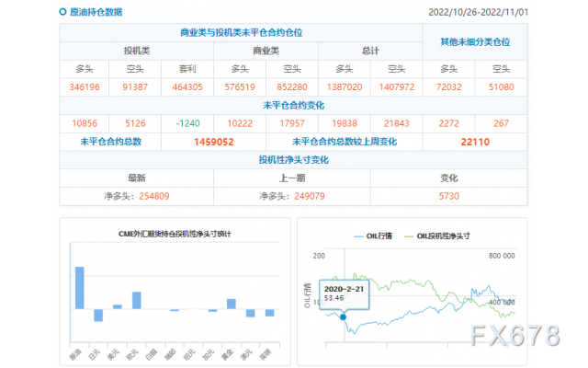Click the 未平仓合约总数 label
The width and height of the screenshot is (588, 368).
[110, 142]
